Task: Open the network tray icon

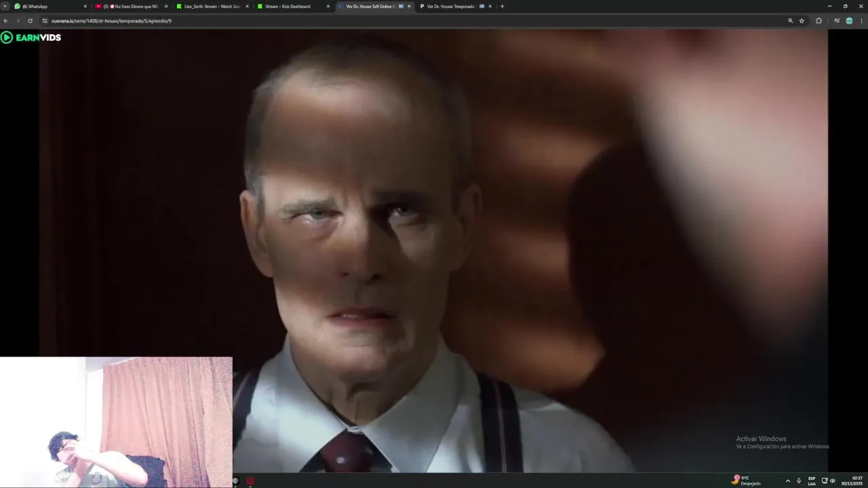Action: pyautogui.click(x=825, y=481)
